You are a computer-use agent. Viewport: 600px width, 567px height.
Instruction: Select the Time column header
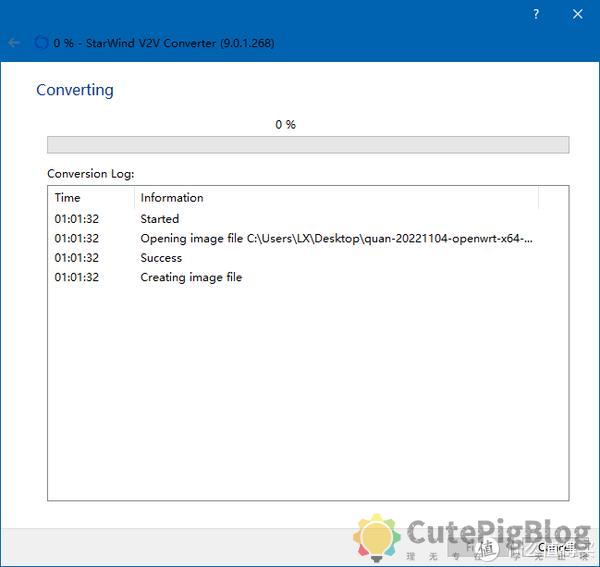pyautogui.click(x=91, y=197)
